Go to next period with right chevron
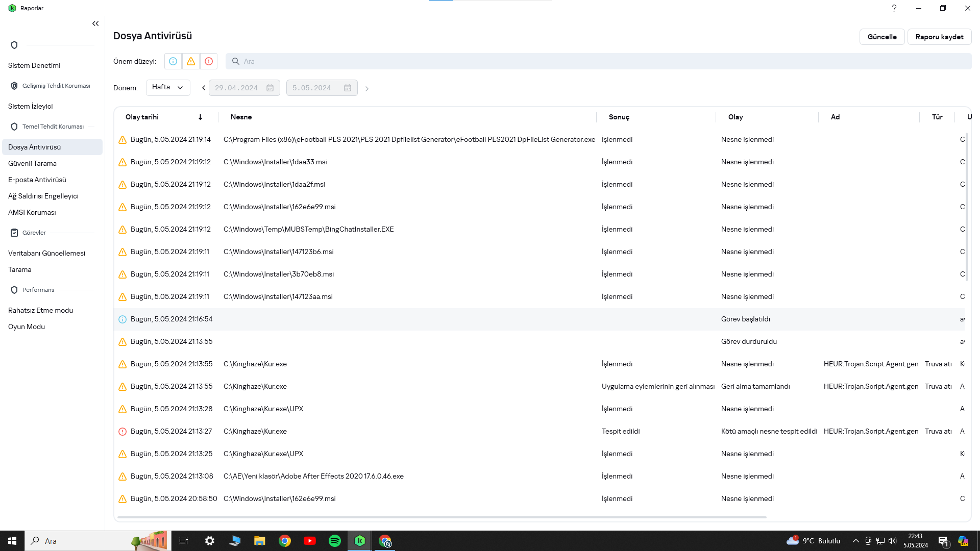This screenshot has height=551, width=980. 366,88
